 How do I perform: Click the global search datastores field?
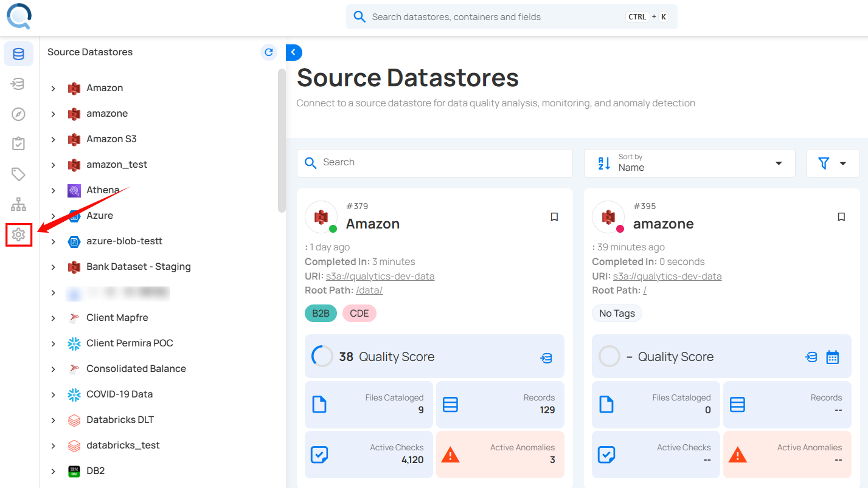[496, 17]
